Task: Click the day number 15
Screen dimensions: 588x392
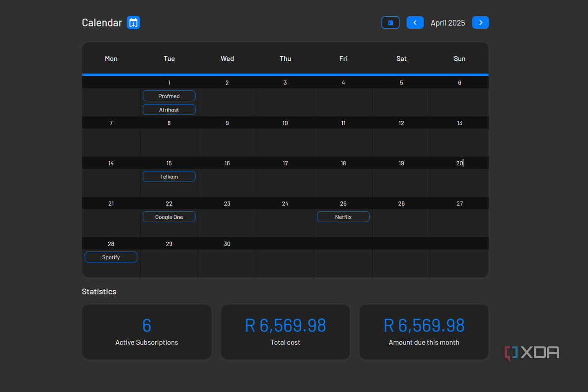Action: click(169, 163)
